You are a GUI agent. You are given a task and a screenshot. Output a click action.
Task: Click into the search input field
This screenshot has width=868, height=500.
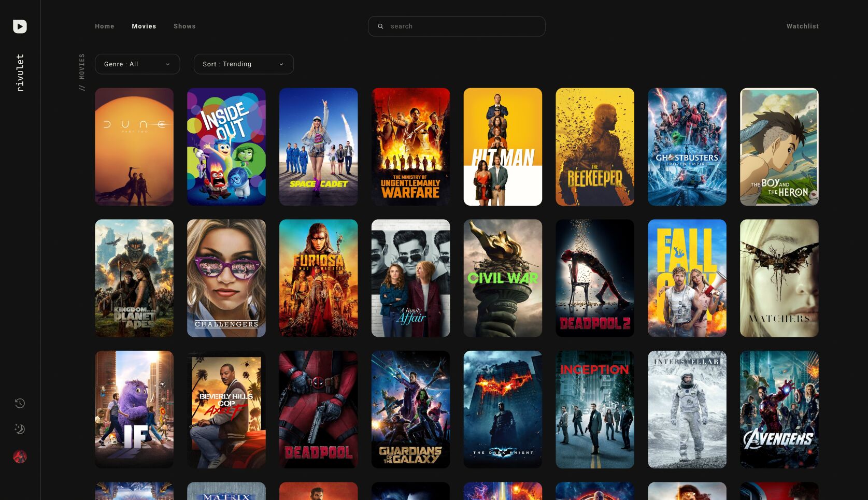coord(457,26)
